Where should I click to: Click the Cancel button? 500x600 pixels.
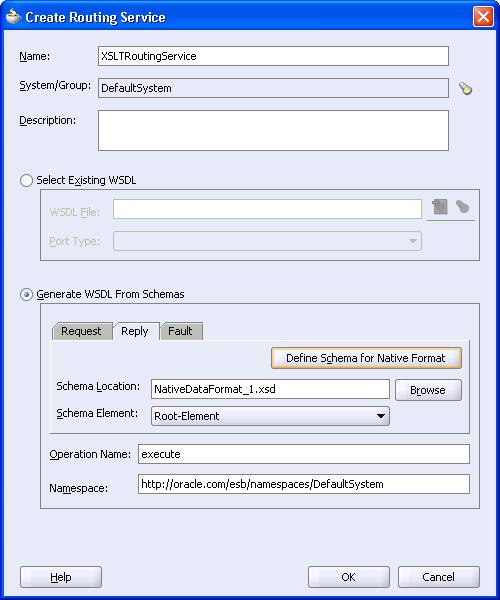click(x=438, y=577)
